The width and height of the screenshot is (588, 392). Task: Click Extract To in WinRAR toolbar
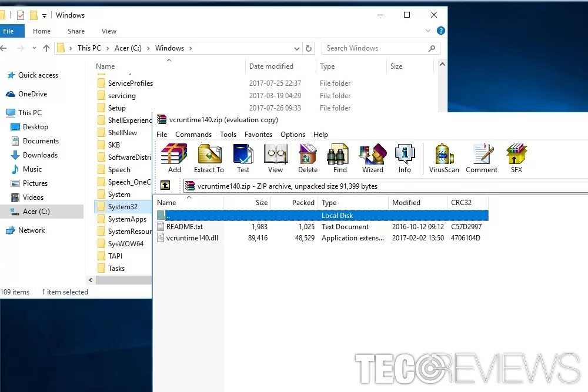tap(209, 158)
